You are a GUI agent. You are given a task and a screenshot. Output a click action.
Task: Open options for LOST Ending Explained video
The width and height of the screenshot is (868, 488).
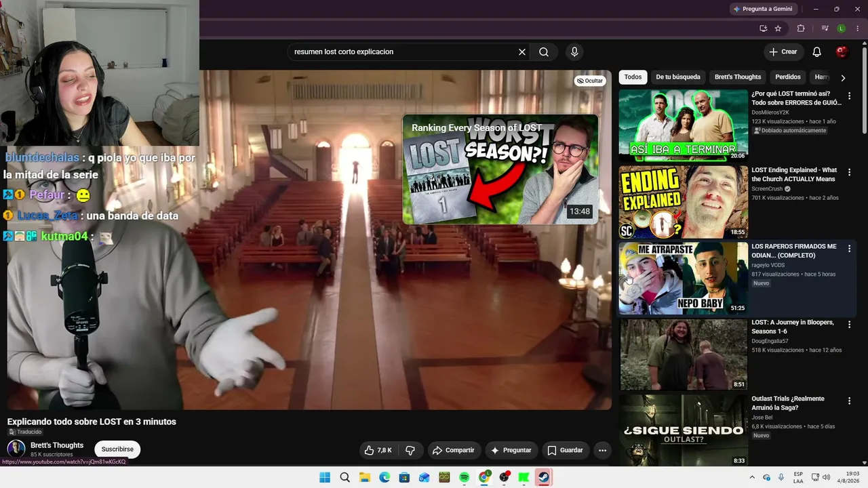849,173
